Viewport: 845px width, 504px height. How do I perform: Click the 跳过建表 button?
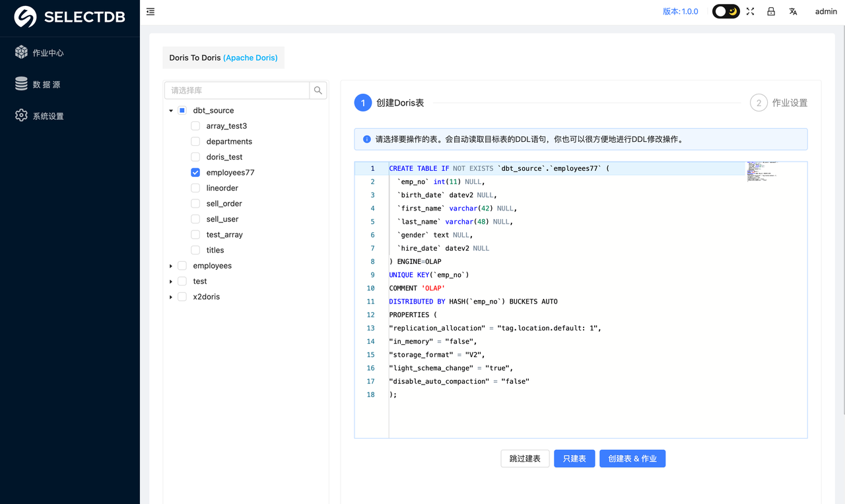pos(525,458)
